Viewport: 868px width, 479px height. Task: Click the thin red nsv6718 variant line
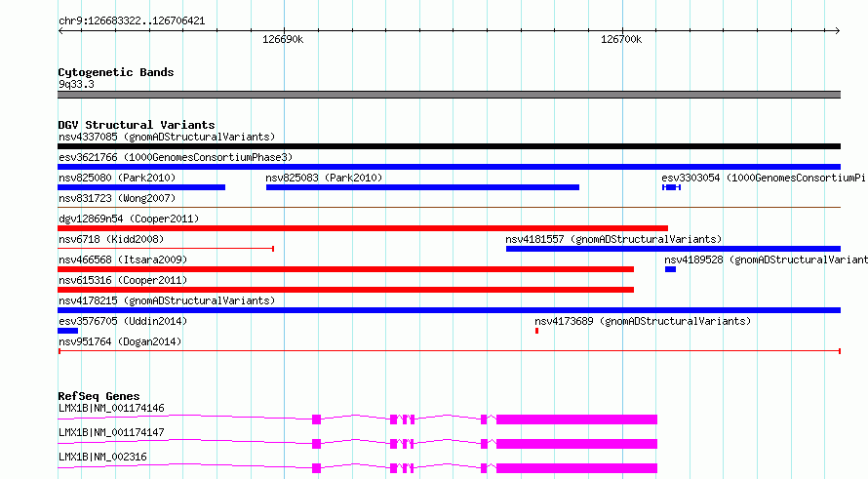point(166,249)
